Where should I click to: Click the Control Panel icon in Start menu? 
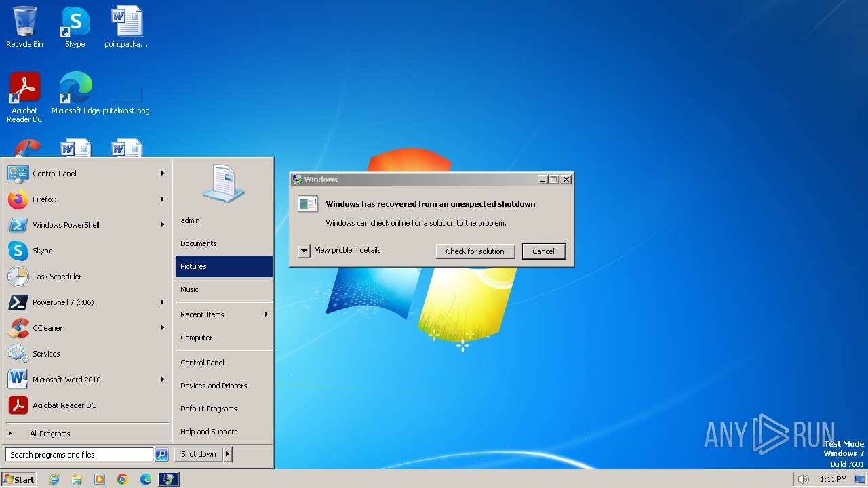pos(18,174)
